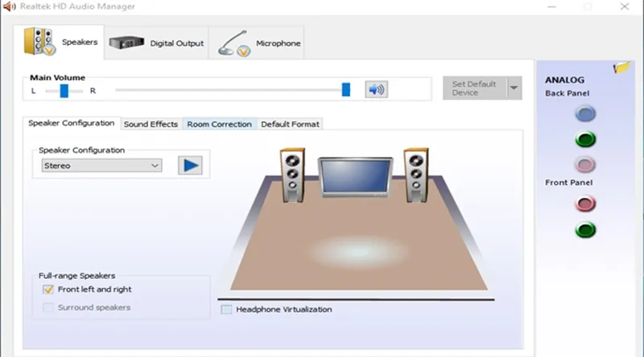Go to the Sound Effects tab
The image size is (644, 357).
pyautogui.click(x=151, y=124)
